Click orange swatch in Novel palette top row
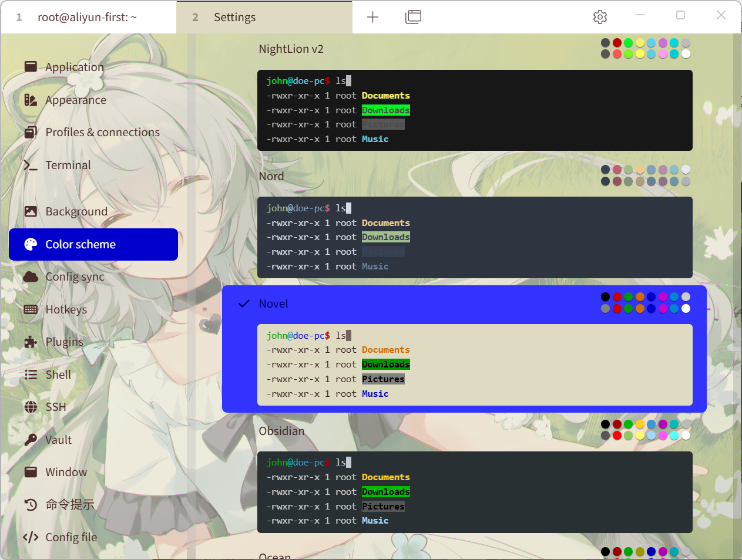Screen dimensions: 742x560 coord(640,297)
